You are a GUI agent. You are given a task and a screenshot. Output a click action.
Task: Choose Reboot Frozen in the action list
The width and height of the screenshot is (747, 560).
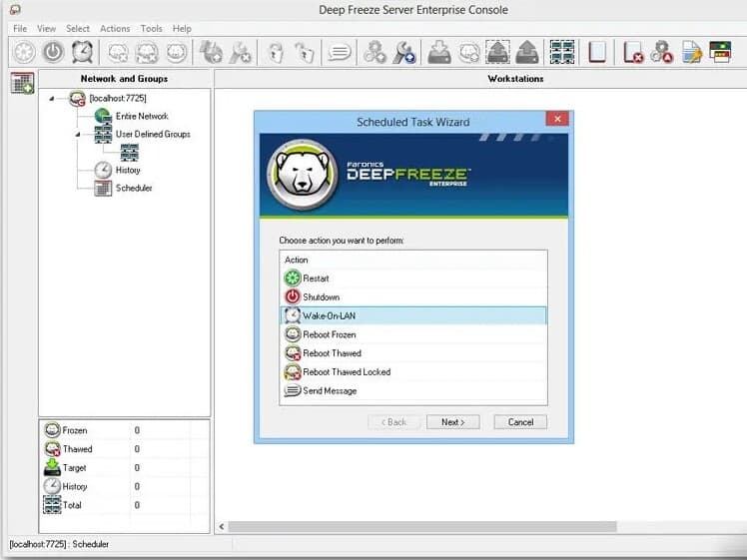pos(329,334)
